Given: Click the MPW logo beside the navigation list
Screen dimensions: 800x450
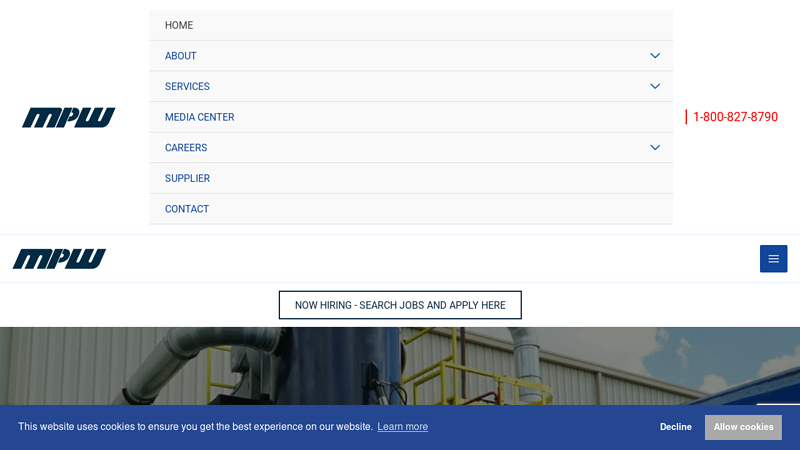Looking at the screenshot, I should point(68,118).
